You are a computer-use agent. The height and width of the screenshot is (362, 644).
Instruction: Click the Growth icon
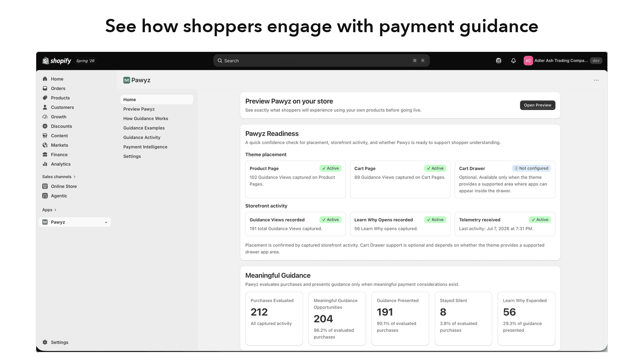tap(45, 117)
